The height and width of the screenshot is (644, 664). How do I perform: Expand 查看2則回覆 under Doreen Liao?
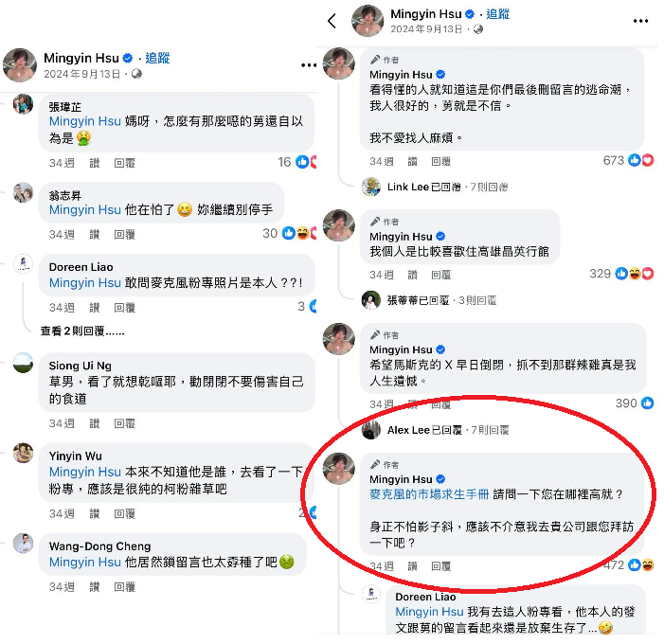pyautogui.click(x=82, y=331)
